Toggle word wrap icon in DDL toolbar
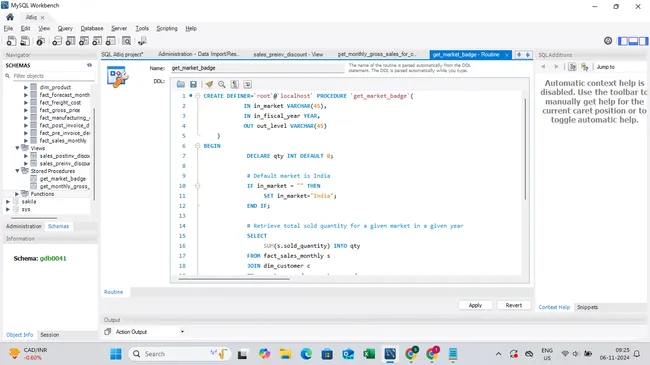650x365 pixels. [247, 84]
